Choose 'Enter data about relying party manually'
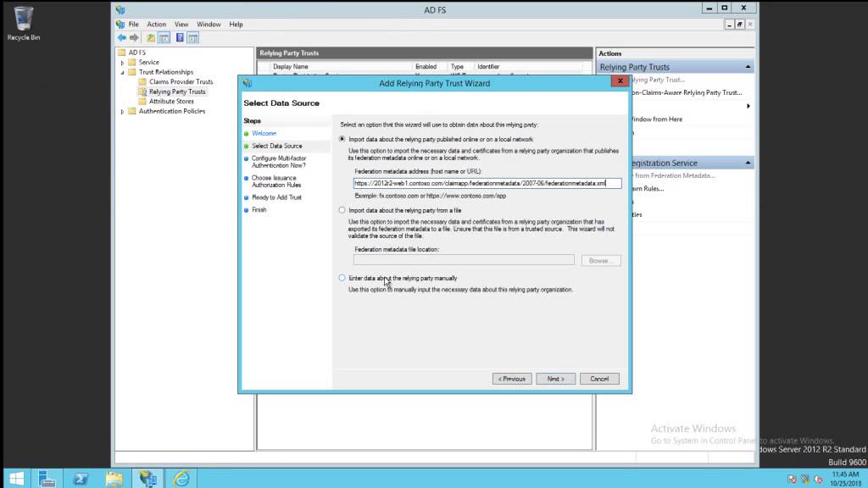 (x=342, y=278)
